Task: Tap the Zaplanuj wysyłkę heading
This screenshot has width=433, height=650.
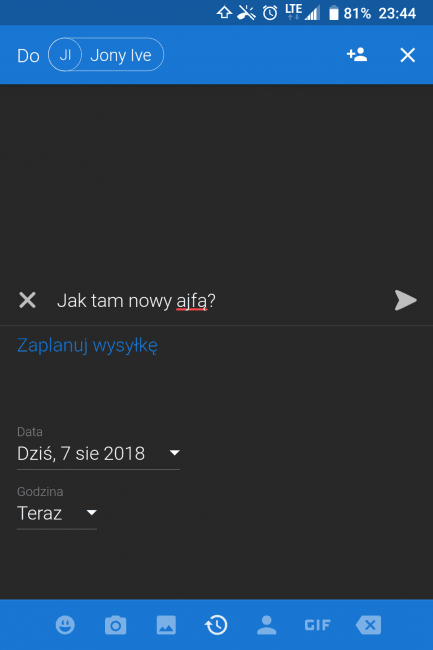Action: pos(87,345)
